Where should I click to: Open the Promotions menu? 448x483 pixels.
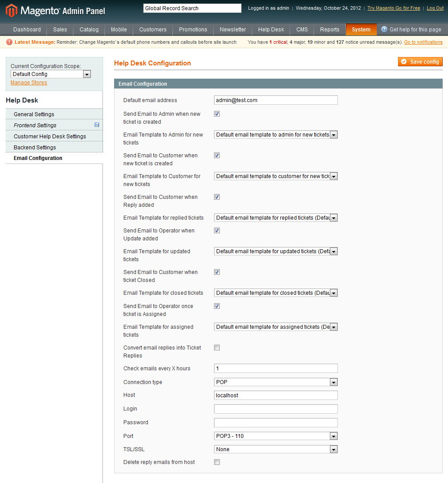click(x=193, y=30)
